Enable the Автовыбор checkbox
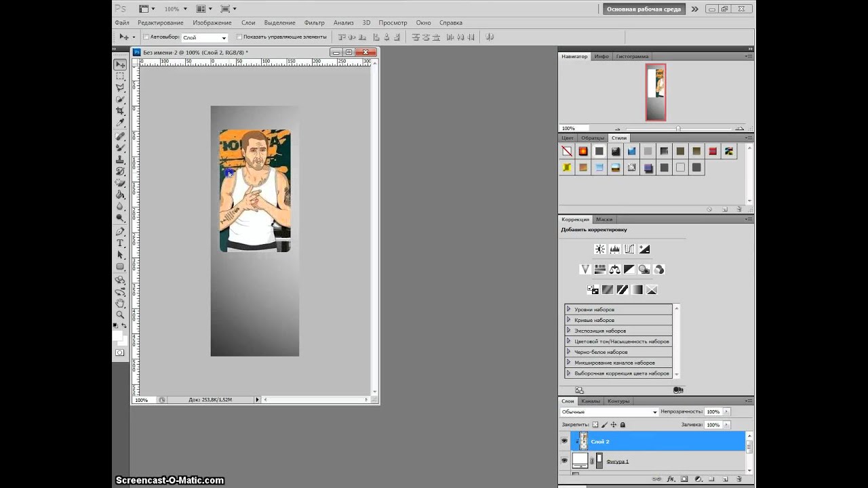This screenshot has height=488, width=868. tap(146, 37)
